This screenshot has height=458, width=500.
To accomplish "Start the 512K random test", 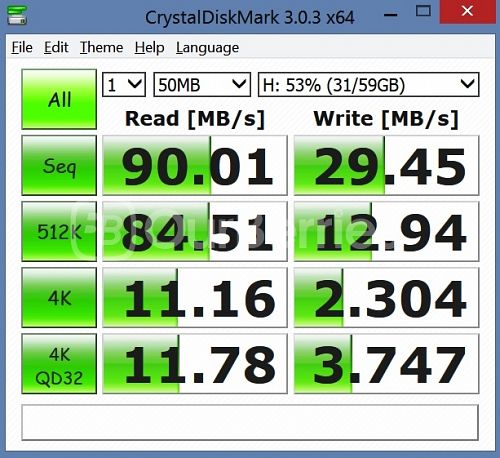I will (59, 231).
